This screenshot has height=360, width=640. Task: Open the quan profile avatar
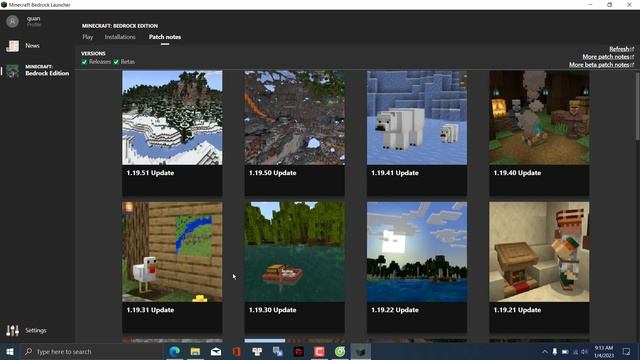coord(12,21)
